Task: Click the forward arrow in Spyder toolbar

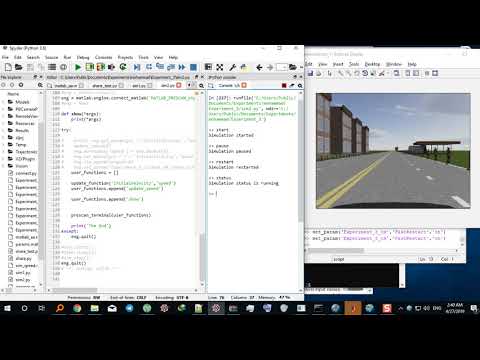Action: (270, 67)
